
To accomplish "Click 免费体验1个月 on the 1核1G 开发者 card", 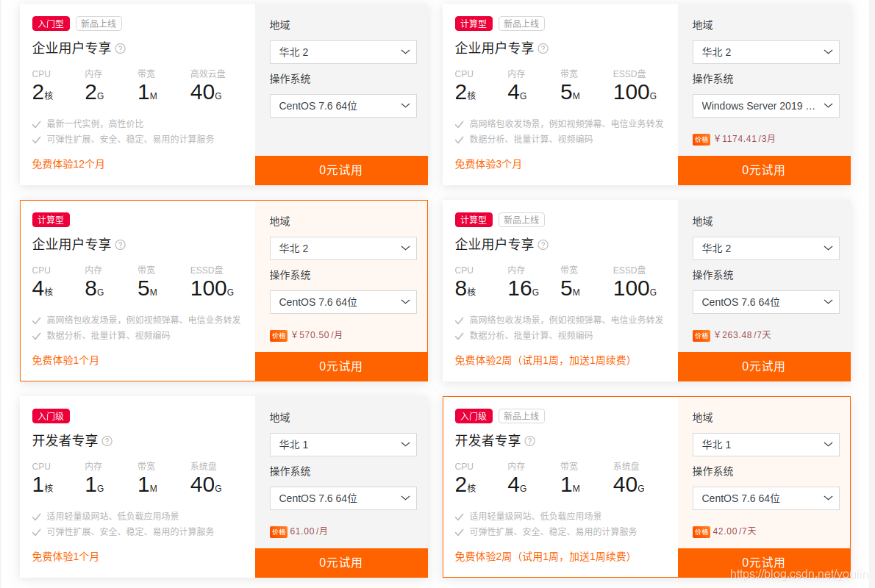I will pos(65,556).
